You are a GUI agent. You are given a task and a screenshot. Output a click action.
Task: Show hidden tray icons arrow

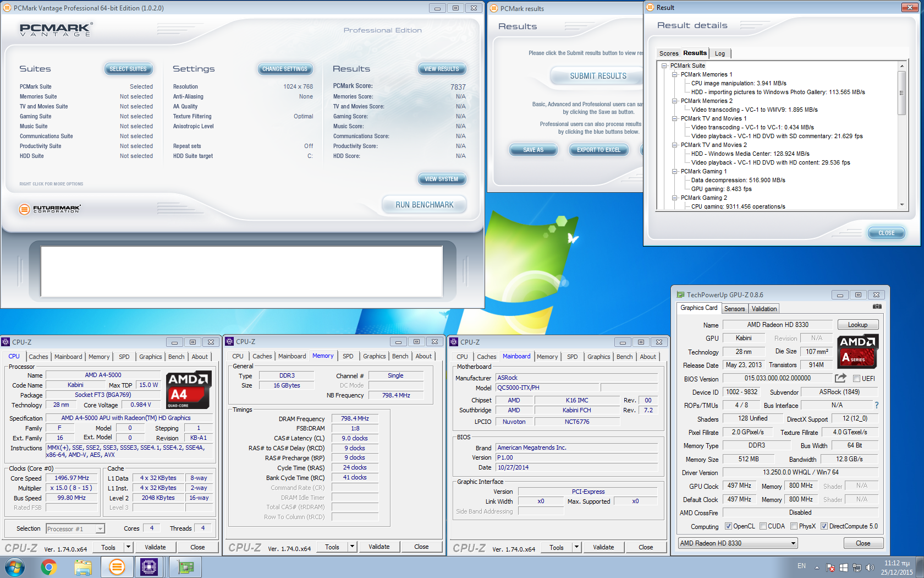pos(817,568)
